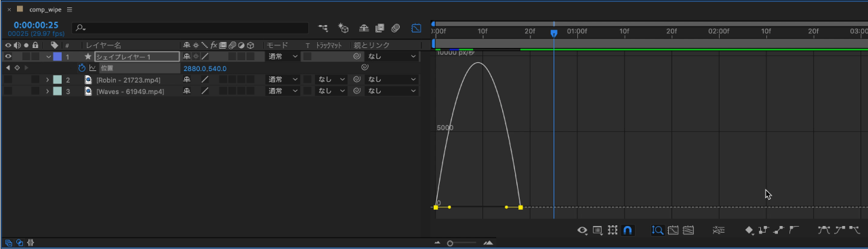
Task: Click the parent pick whip of layer 1
Action: (x=357, y=57)
